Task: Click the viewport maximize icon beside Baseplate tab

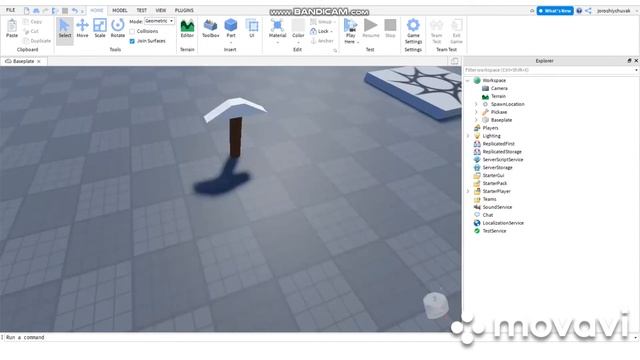Action: 454,61
